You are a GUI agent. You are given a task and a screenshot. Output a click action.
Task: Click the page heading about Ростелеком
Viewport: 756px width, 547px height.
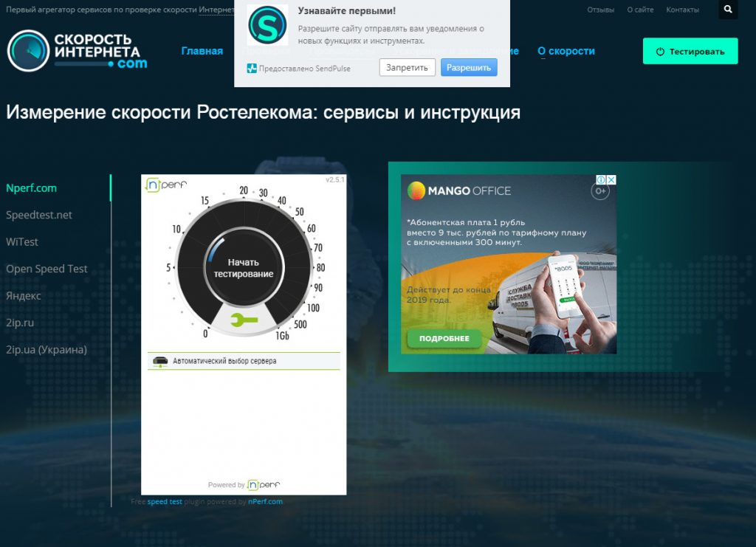tap(264, 112)
